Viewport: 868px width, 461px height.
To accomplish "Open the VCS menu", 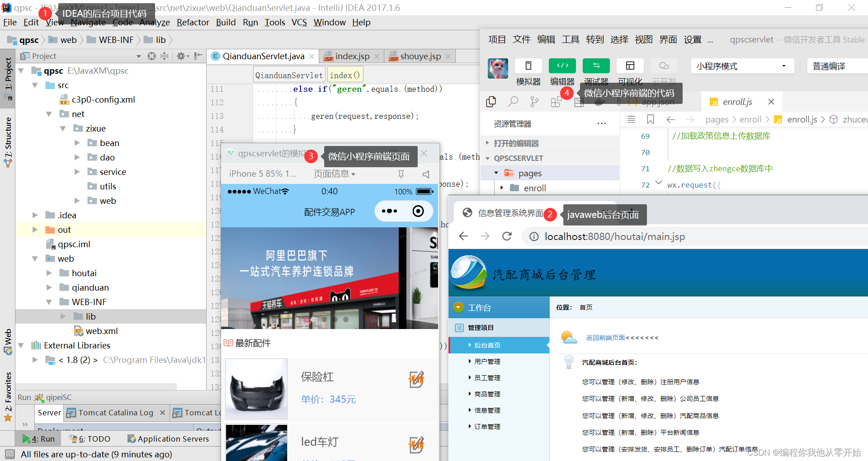I will (299, 22).
